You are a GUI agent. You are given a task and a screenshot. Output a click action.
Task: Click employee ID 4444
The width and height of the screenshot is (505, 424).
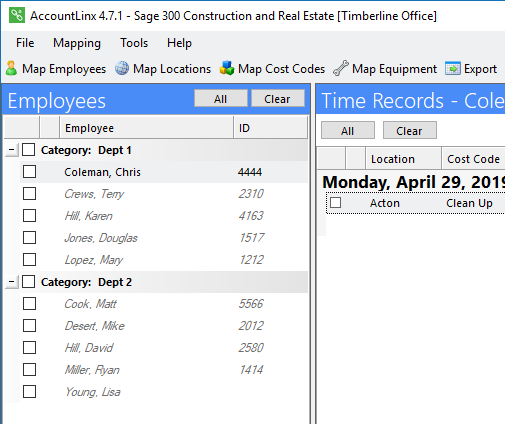pyautogui.click(x=250, y=172)
